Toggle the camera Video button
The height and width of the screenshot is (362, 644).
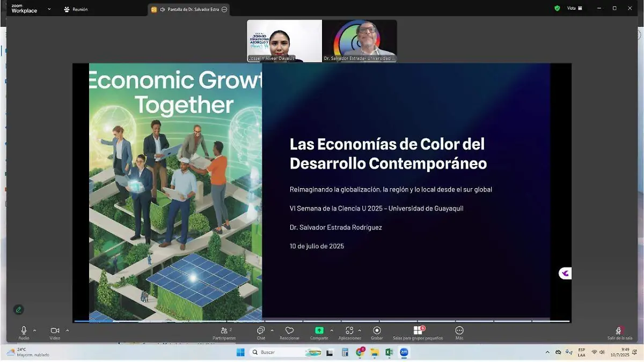(x=55, y=331)
